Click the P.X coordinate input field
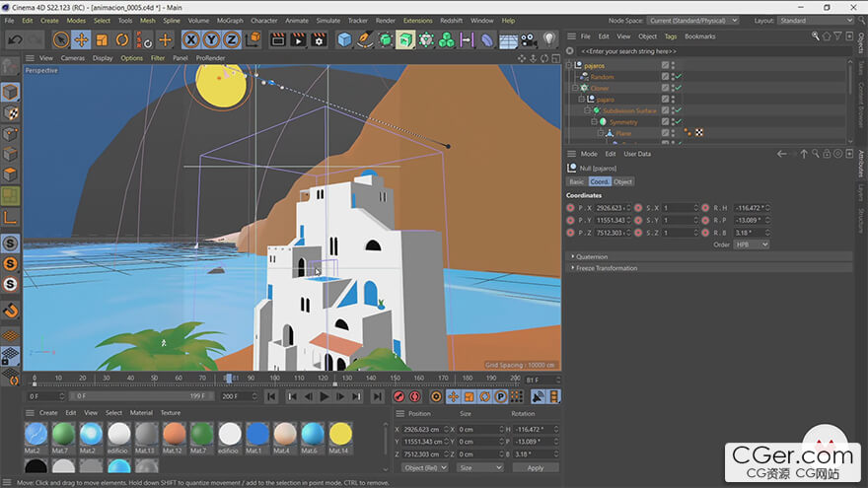This screenshot has height=488, width=868. pos(611,208)
